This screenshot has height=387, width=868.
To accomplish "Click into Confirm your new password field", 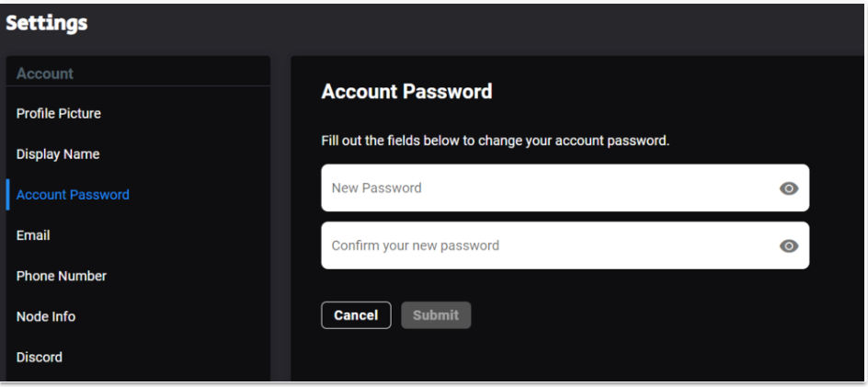I will point(565,245).
